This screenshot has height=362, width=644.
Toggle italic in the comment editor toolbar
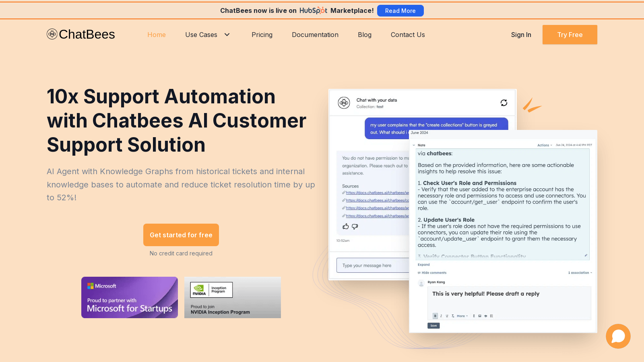click(441, 316)
